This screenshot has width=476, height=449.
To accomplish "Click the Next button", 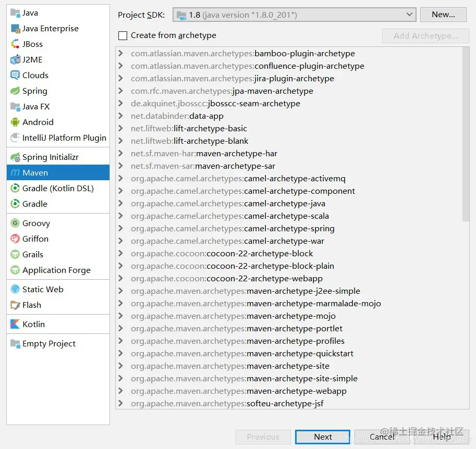I will pyautogui.click(x=323, y=437).
